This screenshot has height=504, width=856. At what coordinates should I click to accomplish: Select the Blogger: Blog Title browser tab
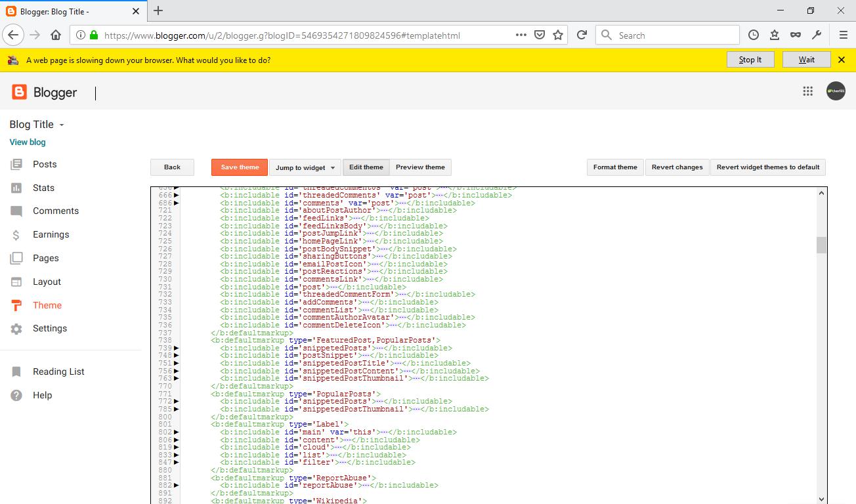pos(72,10)
